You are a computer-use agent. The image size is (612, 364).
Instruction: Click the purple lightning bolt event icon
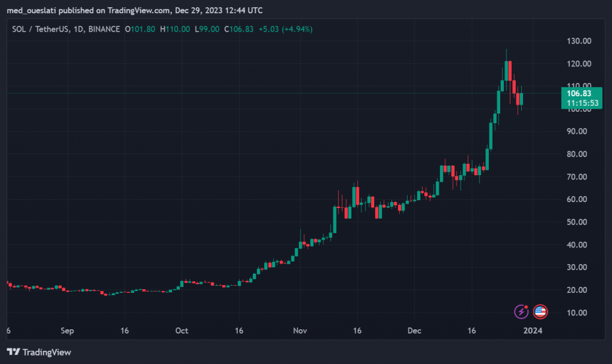(522, 311)
